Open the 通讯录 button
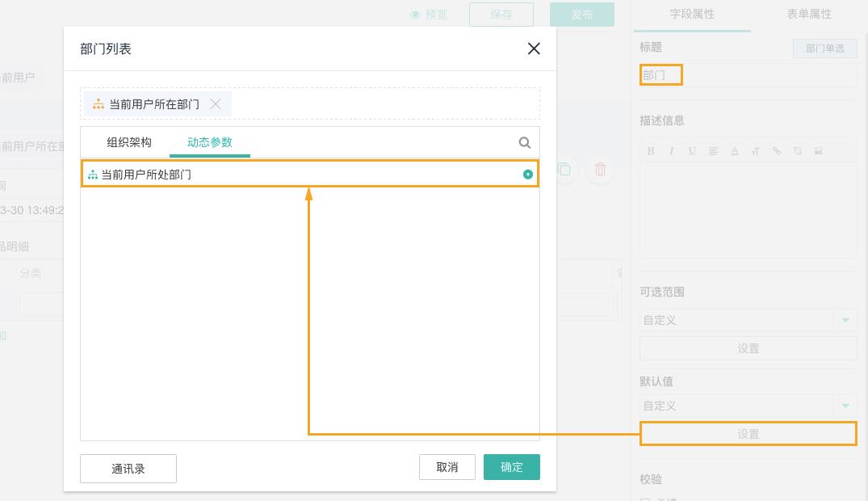The height and width of the screenshot is (501, 868). [x=128, y=469]
